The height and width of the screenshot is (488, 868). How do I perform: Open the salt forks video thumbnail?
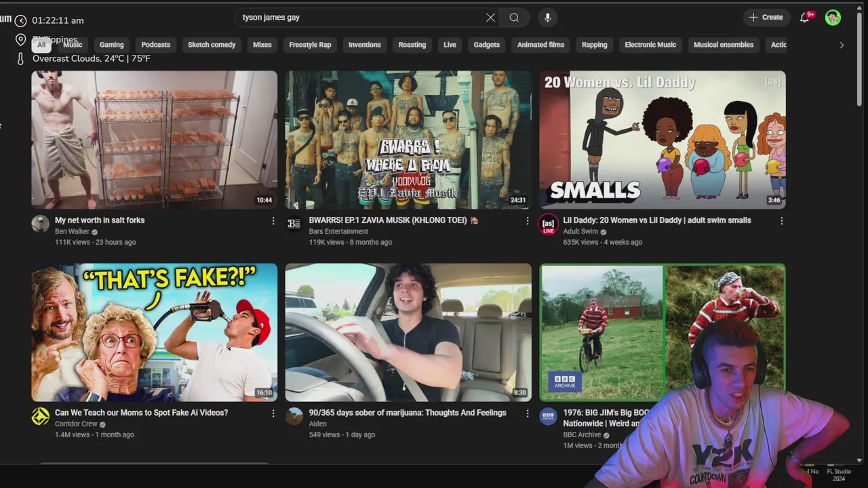pos(154,140)
